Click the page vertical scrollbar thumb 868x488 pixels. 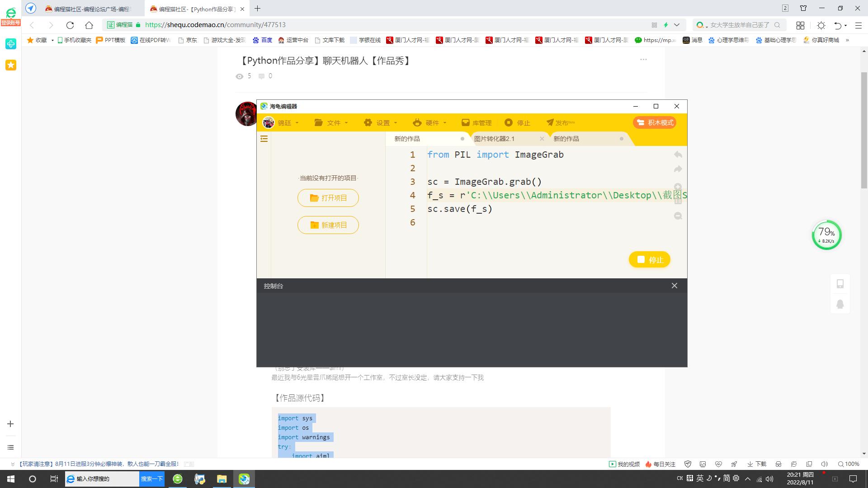tap(863, 130)
